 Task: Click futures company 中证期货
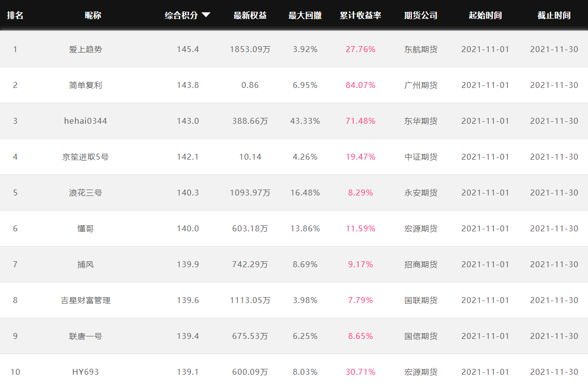(x=421, y=157)
